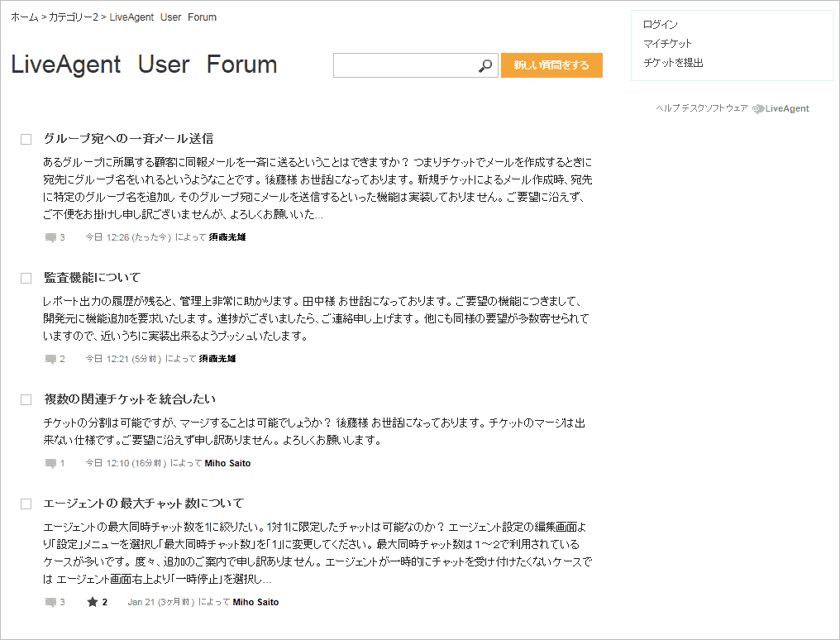Click timestamp Jan 21 (3ヶ月前)
Viewport: 840px width, 640px height.
point(160,602)
